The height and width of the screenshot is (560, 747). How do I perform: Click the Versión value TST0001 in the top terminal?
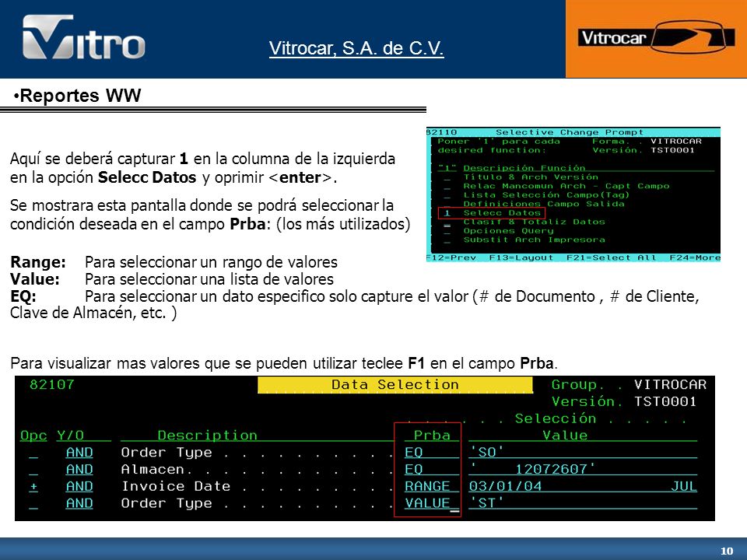(x=672, y=150)
